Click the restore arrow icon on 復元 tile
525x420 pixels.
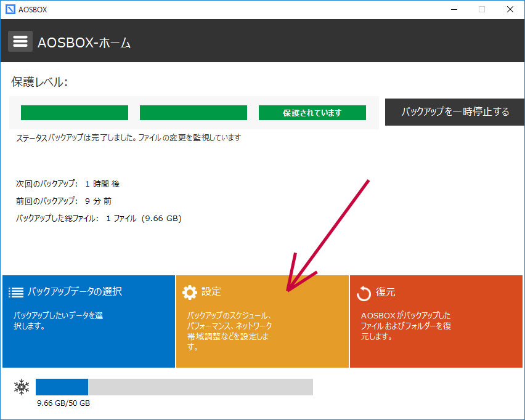coord(364,294)
